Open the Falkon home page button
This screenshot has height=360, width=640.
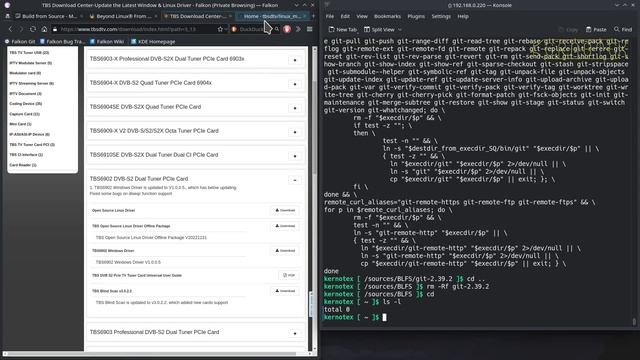44,29
